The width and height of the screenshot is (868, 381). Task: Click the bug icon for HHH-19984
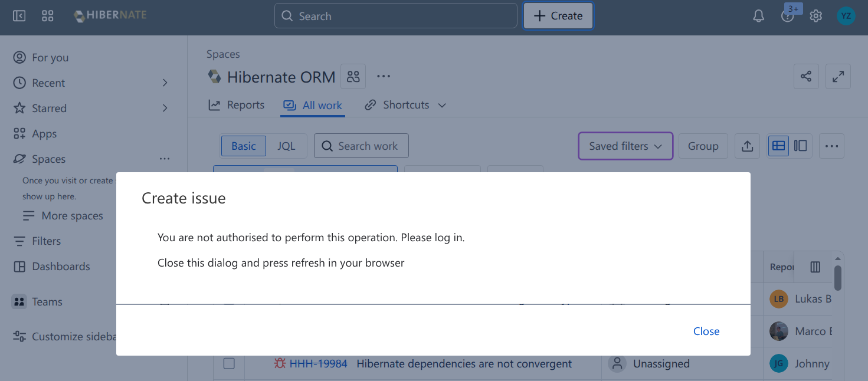pyautogui.click(x=280, y=363)
